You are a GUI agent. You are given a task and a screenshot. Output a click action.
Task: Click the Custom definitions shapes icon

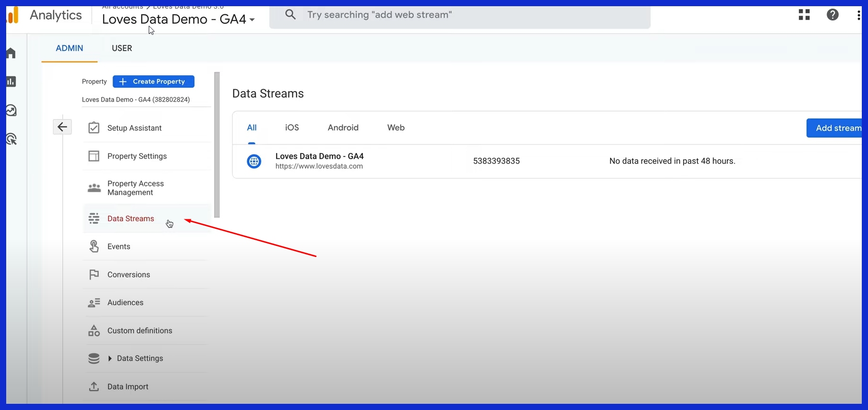coord(94,330)
